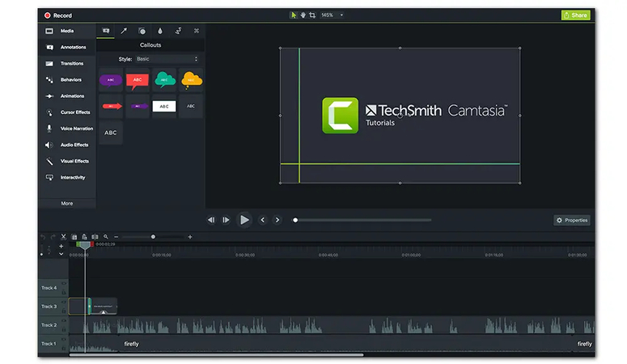This screenshot has height=364, width=627.
Task: Zoom in the timeline with the plus button
Action: [190, 237]
